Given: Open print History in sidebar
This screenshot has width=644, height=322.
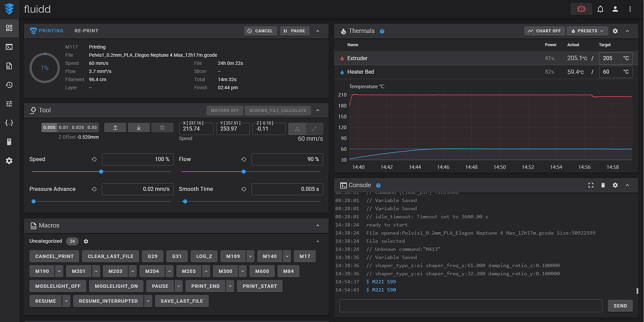Looking at the screenshot, I should pos(9,85).
